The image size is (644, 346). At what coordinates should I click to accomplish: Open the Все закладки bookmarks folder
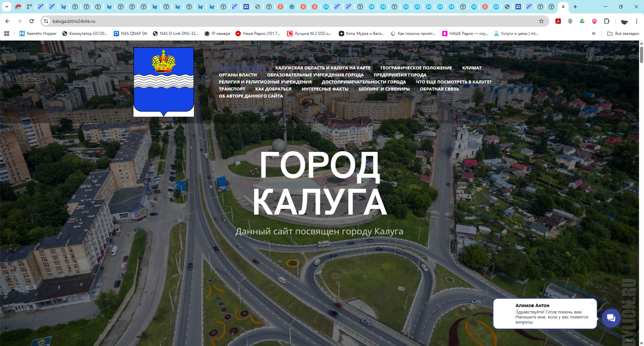[622, 34]
